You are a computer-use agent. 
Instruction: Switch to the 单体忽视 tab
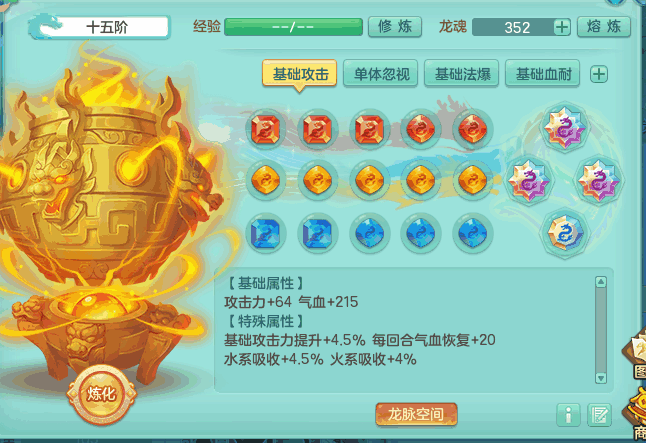pos(381,74)
